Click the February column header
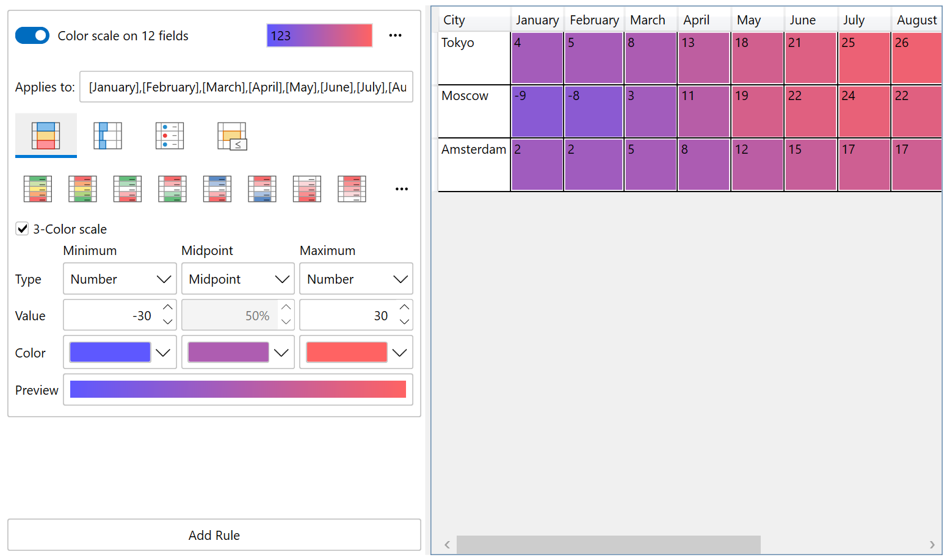The image size is (950, 560). [x=594, y=20]
